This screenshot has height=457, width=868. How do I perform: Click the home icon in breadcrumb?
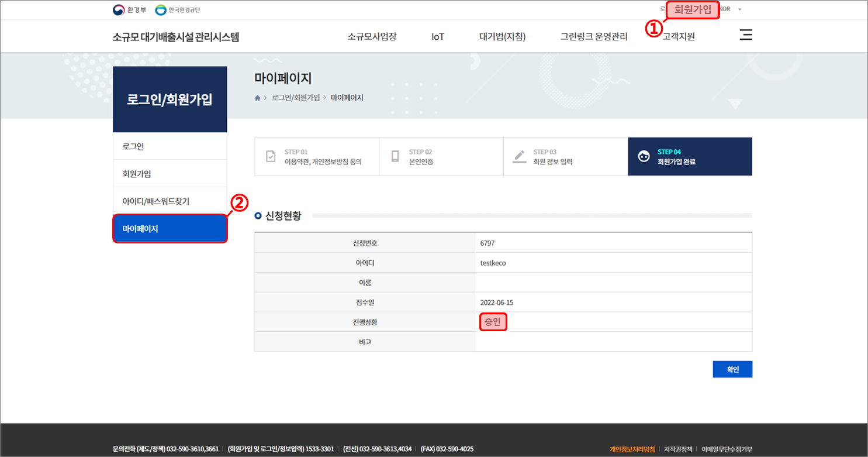tap(257, 98)
